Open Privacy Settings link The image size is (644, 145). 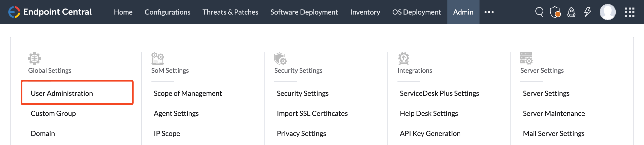[x=301, y=133]
